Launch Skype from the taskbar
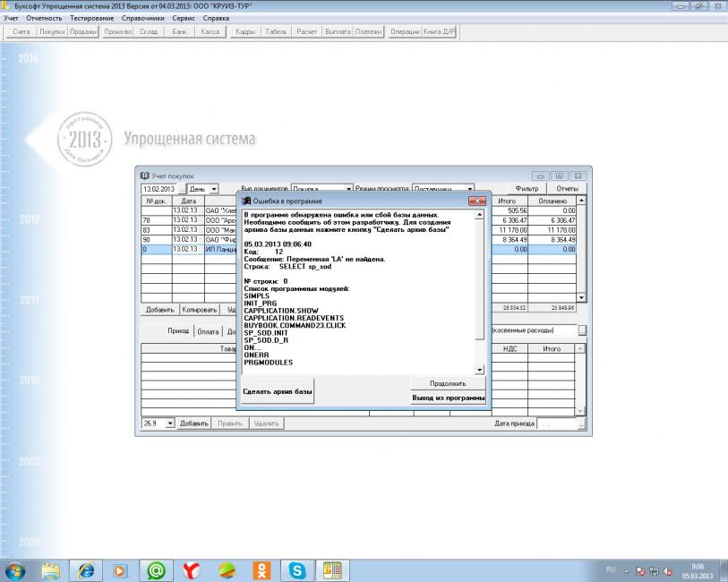This screenshot has height=582, width=728. click(x=297, y=569)
